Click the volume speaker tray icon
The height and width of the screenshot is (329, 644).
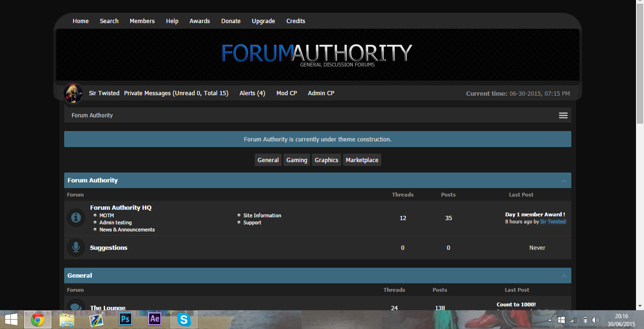click(595, 320)
